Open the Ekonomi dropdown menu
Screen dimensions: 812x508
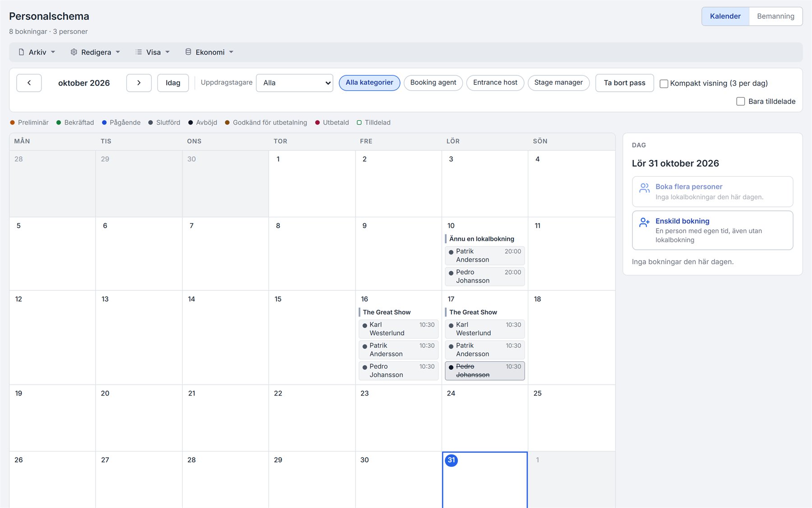tap(210, 52)
